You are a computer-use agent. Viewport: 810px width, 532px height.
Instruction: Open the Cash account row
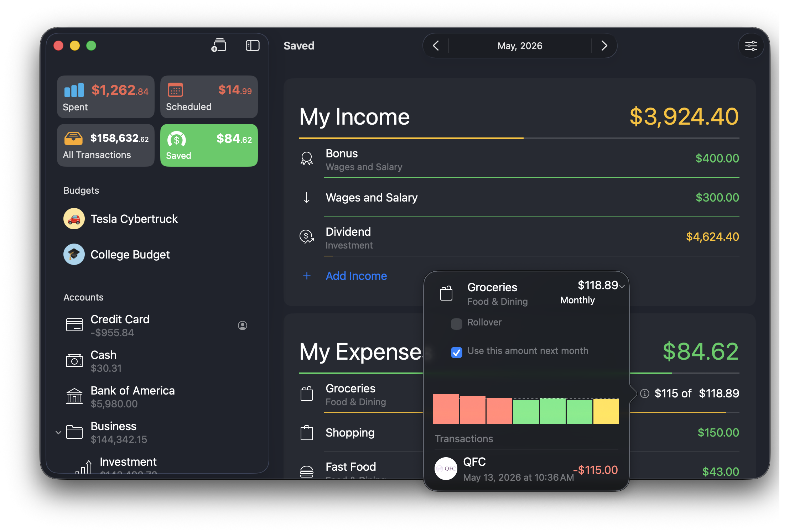157,361
